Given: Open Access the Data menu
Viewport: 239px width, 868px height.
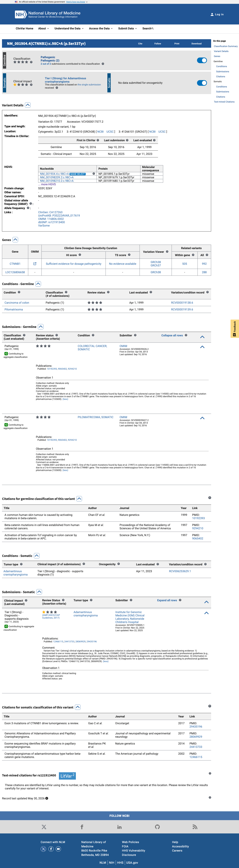Looking at the screenshot, I should [101, 29].
